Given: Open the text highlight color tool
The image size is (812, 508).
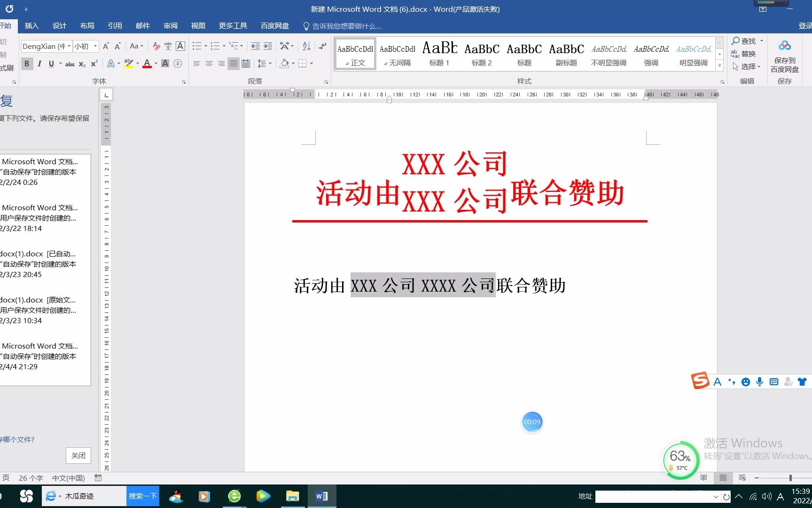Looking at the screenshot, I should tap(129, 63).
